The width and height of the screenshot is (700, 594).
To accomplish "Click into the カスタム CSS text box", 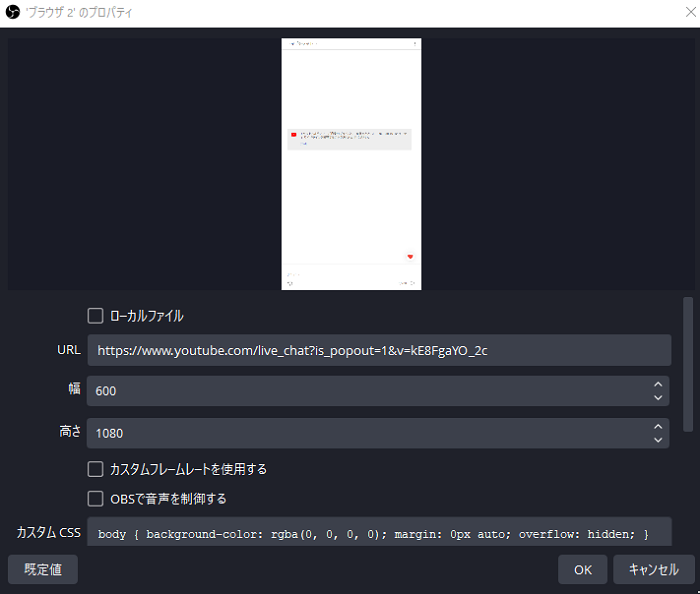I will (x=379, y=532).
